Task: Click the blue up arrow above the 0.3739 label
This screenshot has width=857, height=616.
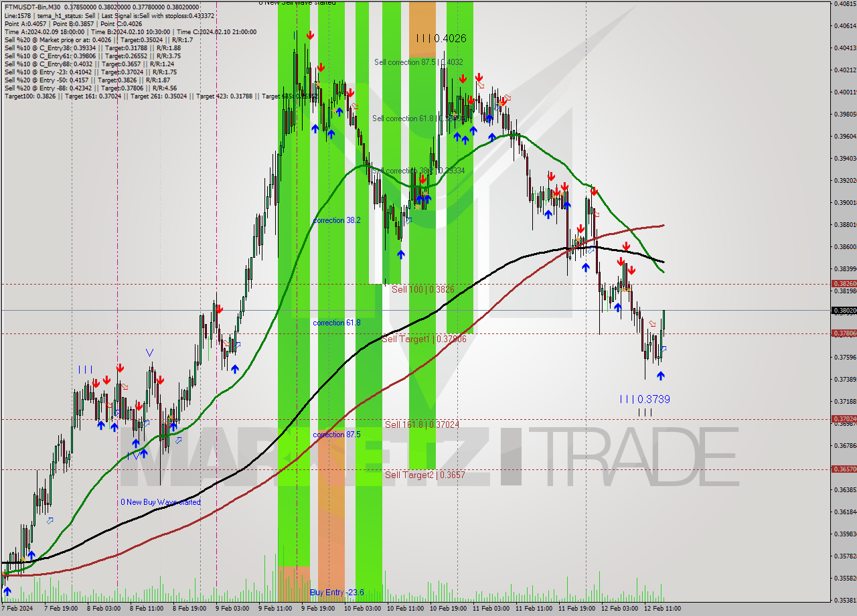Action: pyautogui.click(x=661, y=376)
